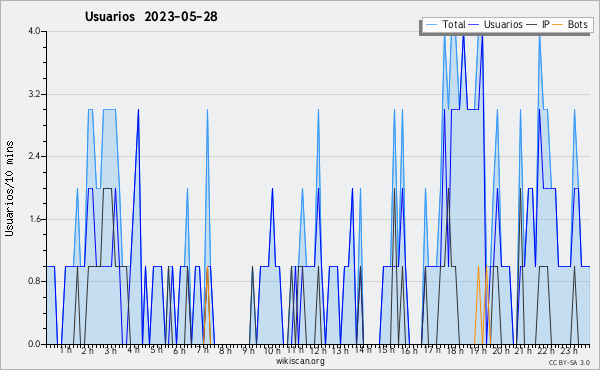
Task: Click the '22 h' x-axis label
Action: (x=546, y=351)
